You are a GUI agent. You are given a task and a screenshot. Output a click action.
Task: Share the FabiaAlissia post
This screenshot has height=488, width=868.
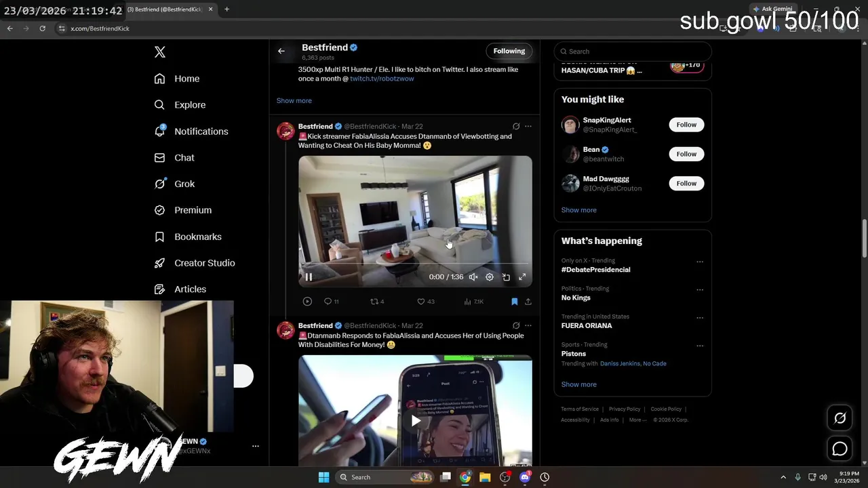tap(528, 302)
